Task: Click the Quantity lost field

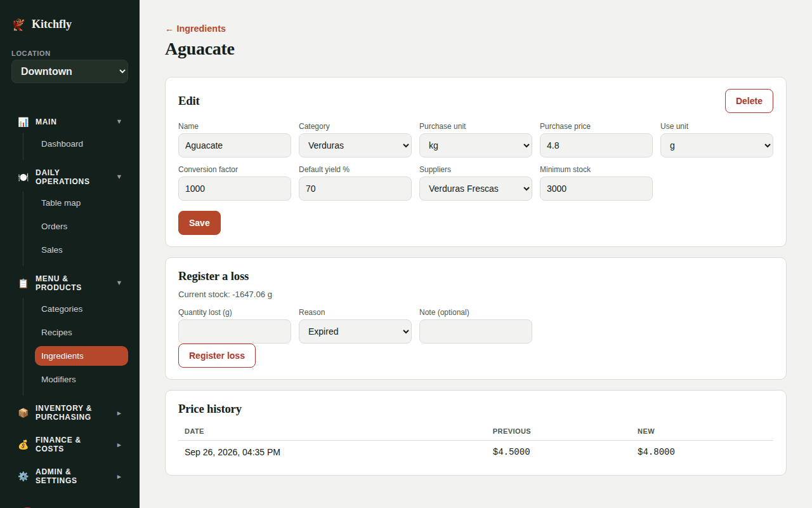Action: click(235, 331)
